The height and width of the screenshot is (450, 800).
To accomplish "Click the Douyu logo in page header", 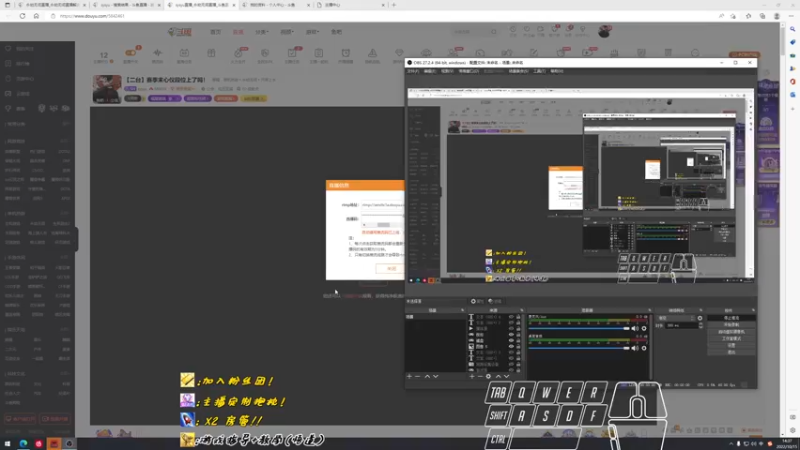I will tap(180, 32).
